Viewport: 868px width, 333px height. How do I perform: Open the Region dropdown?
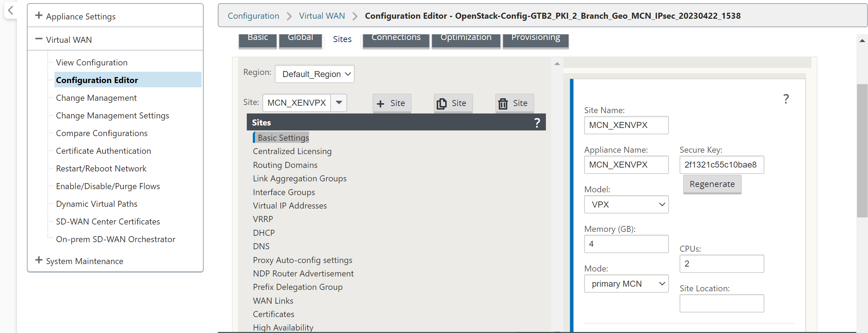[x=314, y=74]
